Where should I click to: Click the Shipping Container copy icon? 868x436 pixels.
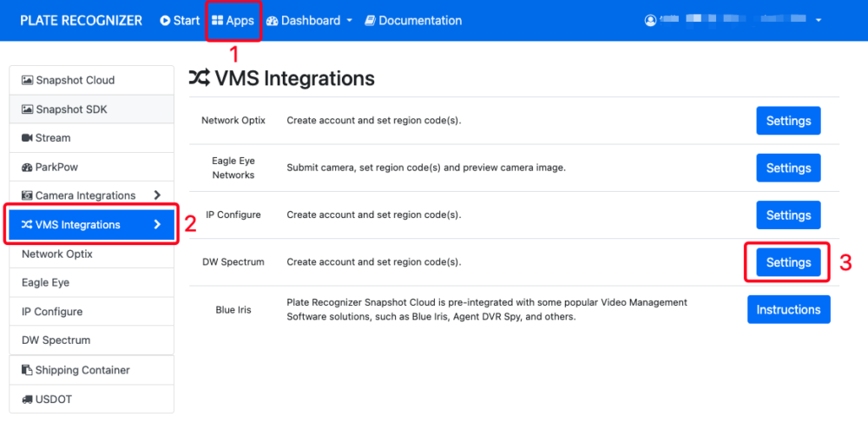click(x=27, y=369)
